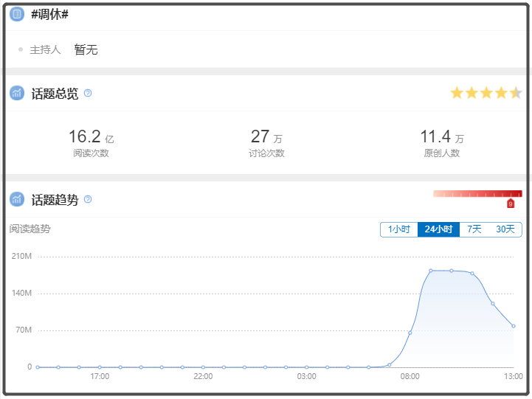This screenshot has width=532, height=399.
Task: Click the first yellow rating star
Action: (457, 93)
